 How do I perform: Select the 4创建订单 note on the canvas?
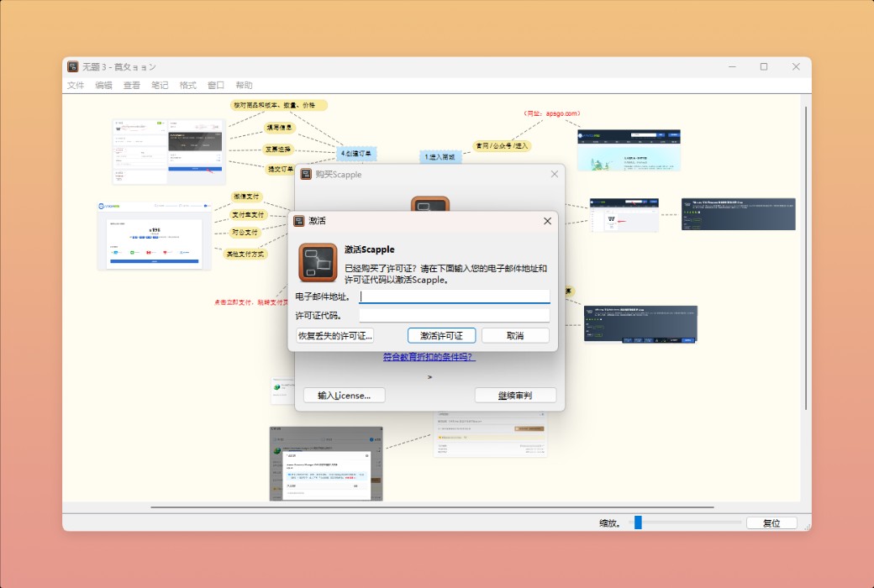[x=355, y=153]
